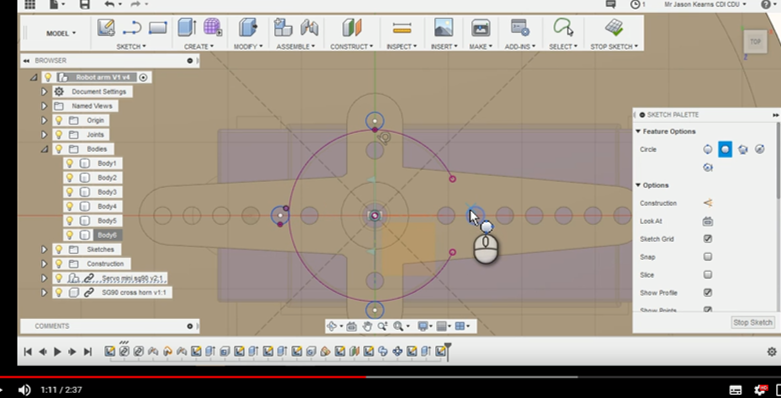Open the CONSTRUCT menu
The height and width of the screenshot is (398, 781).
(352, 46)
